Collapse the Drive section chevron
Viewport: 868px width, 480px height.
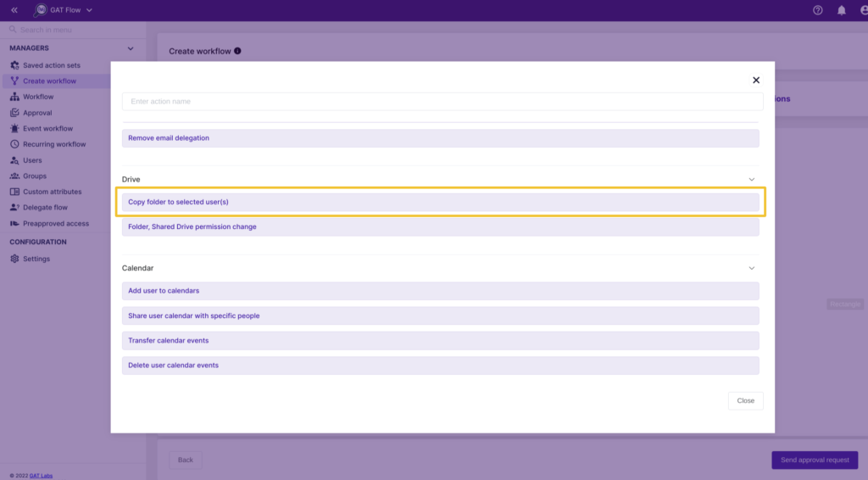click(751, 180)
